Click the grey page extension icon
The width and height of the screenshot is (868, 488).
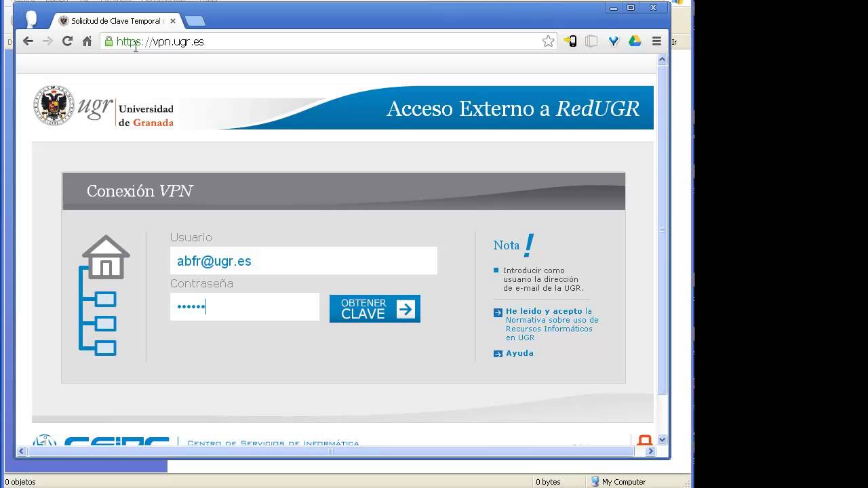(591, 41)
